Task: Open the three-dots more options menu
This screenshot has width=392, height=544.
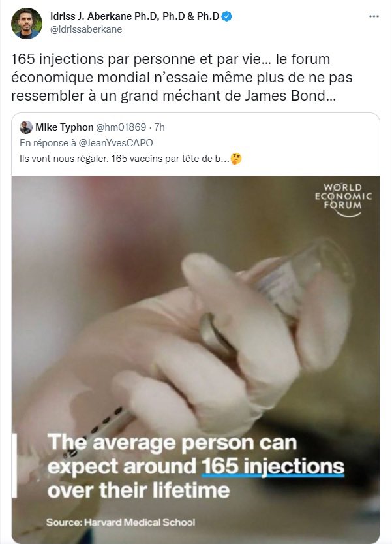Action: (x=374, y=16)
